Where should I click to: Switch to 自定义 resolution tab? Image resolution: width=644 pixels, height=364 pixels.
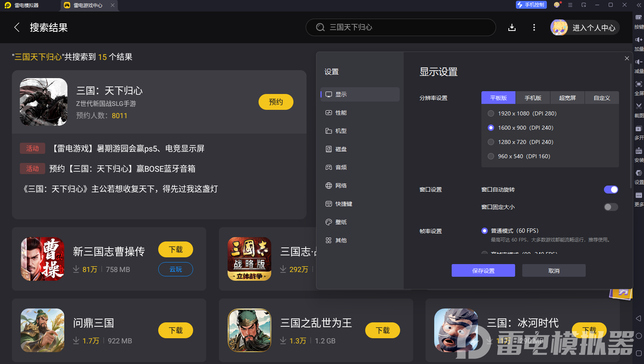[x=602, y=98]
